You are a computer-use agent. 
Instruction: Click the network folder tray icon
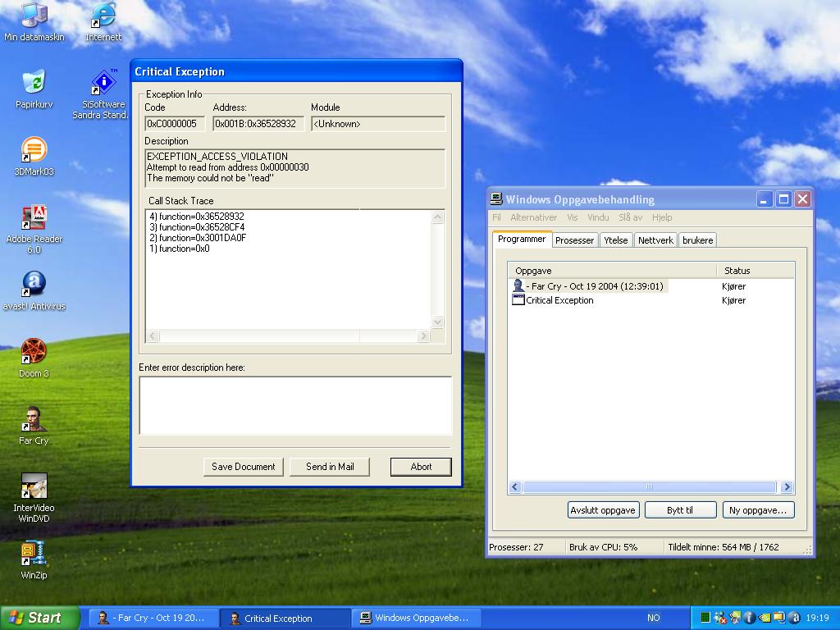coord(779,618)
